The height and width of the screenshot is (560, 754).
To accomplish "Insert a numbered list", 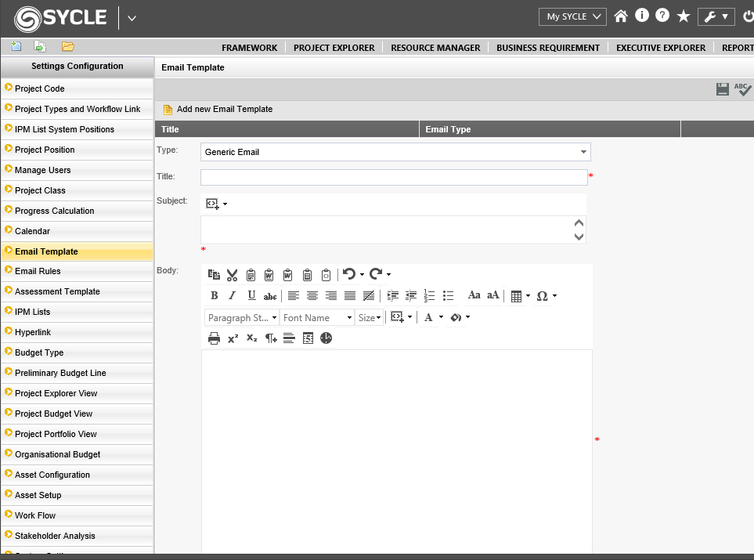I will click(429, 296).
